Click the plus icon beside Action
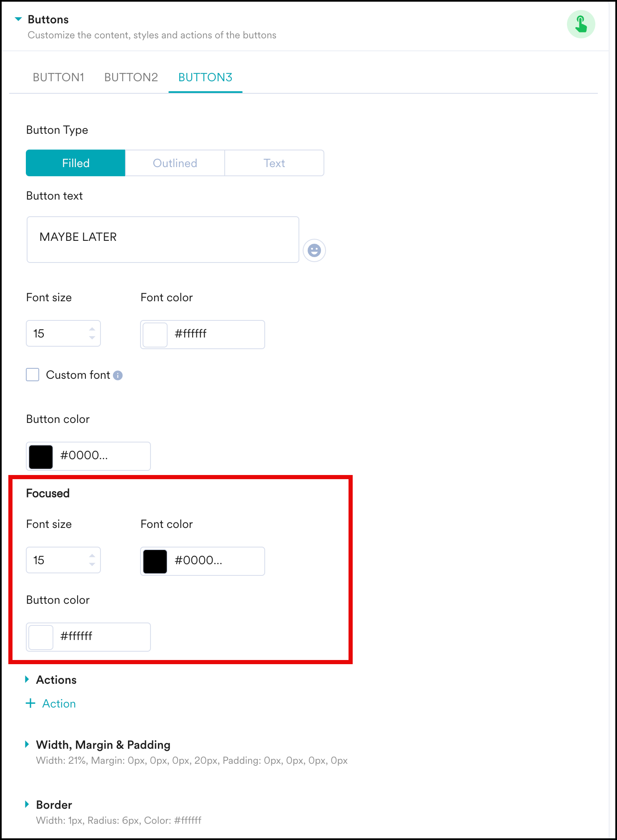Screen dimensions: 617x840 point(30,703)
